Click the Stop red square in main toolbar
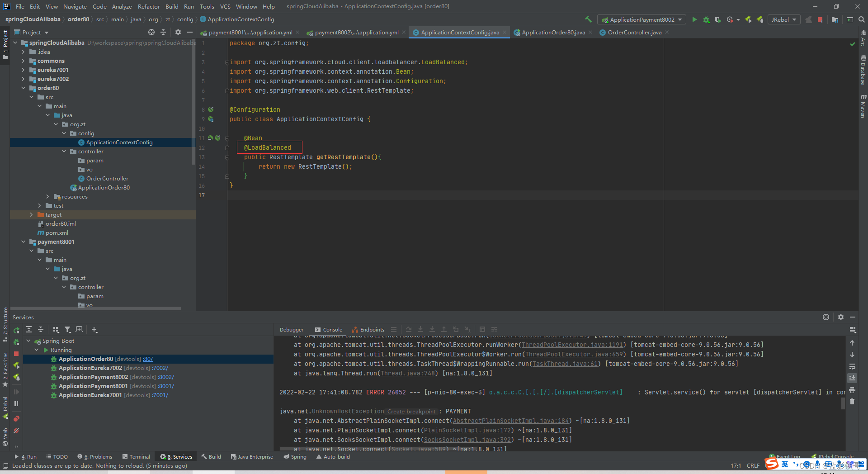Image resolution: width=868 pixels, height=474 pixels. (820, 19)
